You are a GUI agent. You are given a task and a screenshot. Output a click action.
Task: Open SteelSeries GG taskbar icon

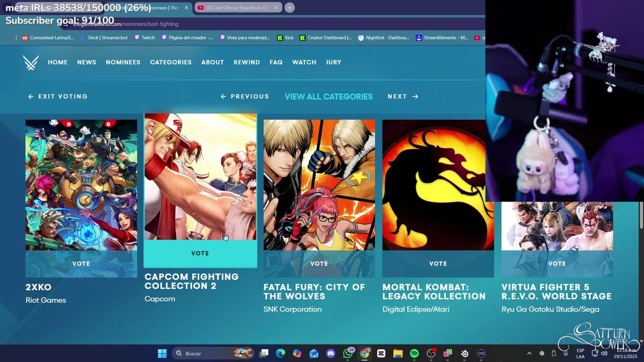click(x=464, y=353)
